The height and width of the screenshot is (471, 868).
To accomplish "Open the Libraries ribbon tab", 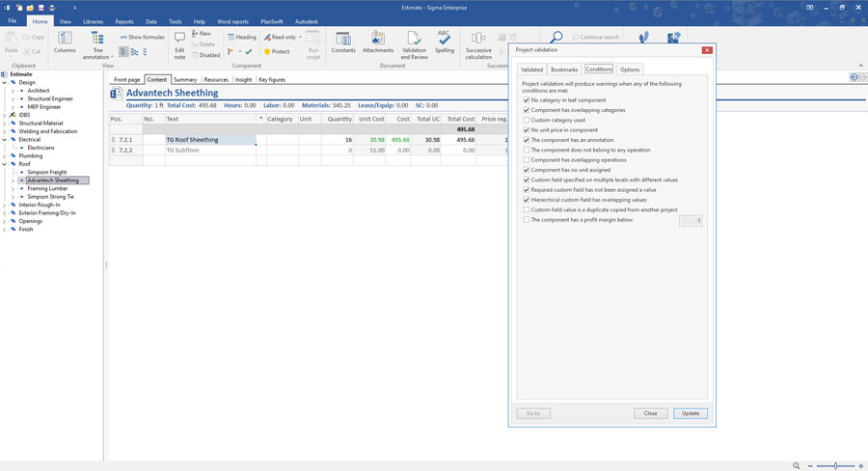I will tap(93, 21).
